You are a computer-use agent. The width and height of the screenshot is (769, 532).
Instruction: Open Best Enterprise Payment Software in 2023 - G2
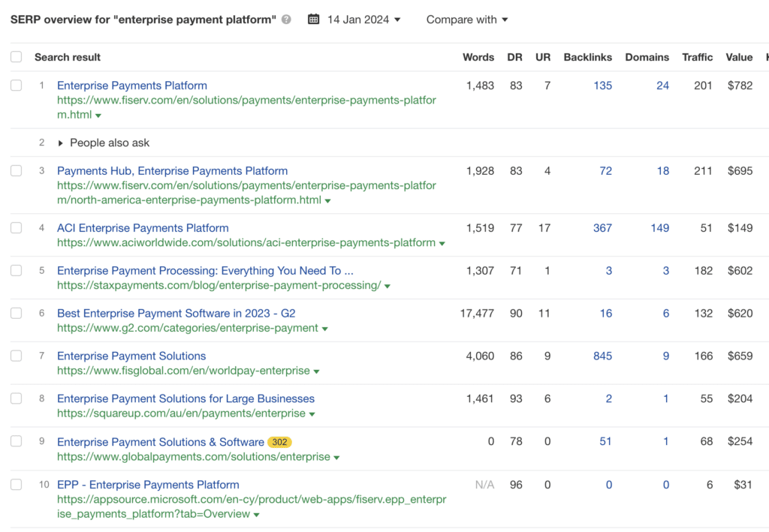coord(176,313)
